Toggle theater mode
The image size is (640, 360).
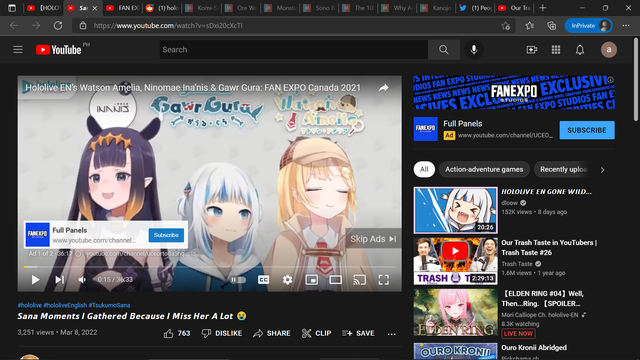[x=336, y=280]
